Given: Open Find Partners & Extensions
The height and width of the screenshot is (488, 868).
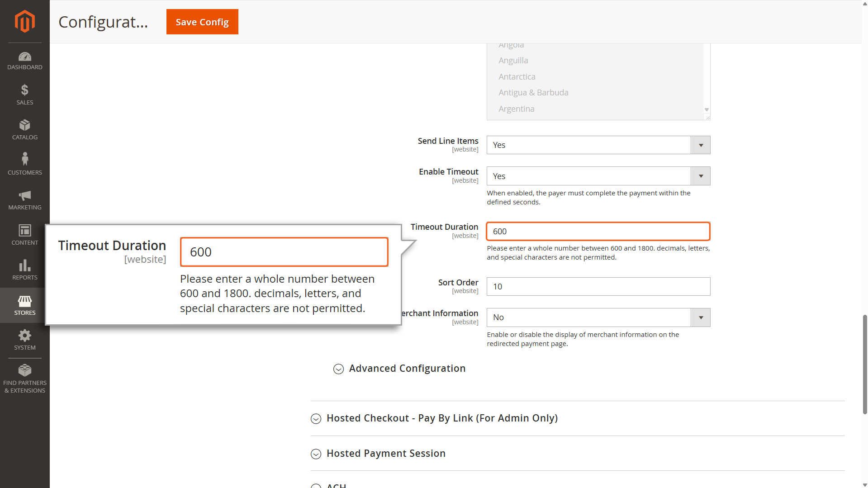Looking at the screenshot, I should click(x=24, y=379).
